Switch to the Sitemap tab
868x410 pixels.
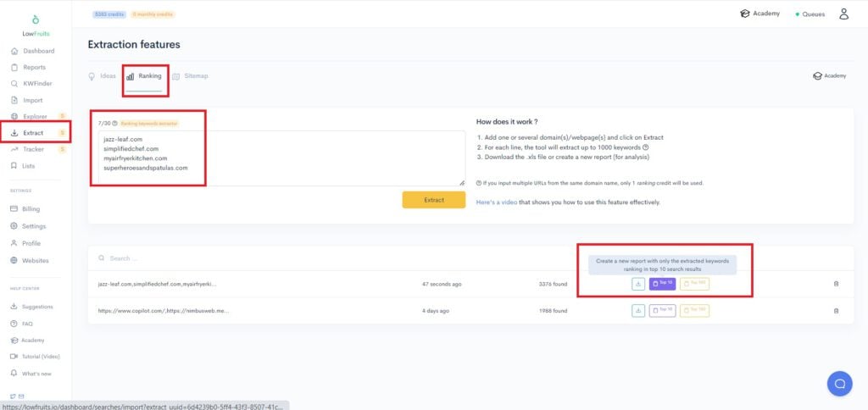coord(190,76)
